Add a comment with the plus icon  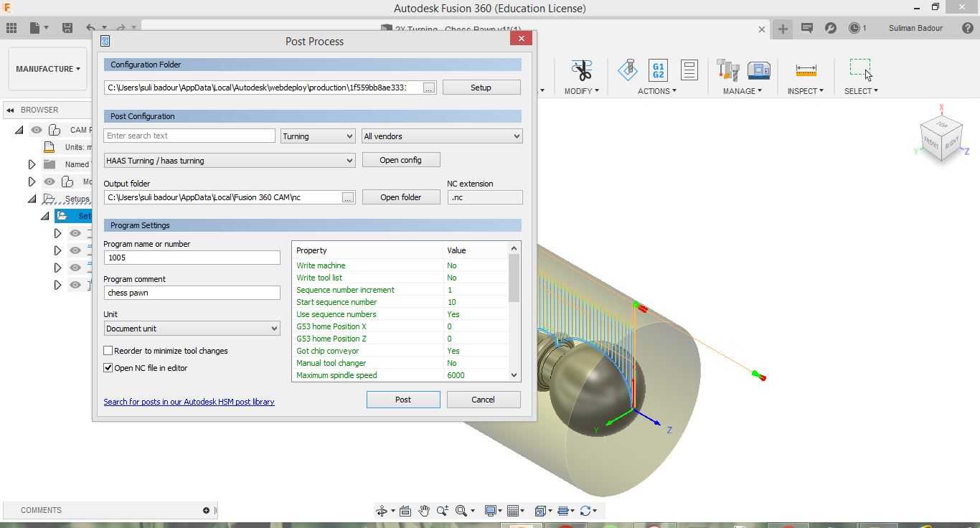tap(206, 510)
